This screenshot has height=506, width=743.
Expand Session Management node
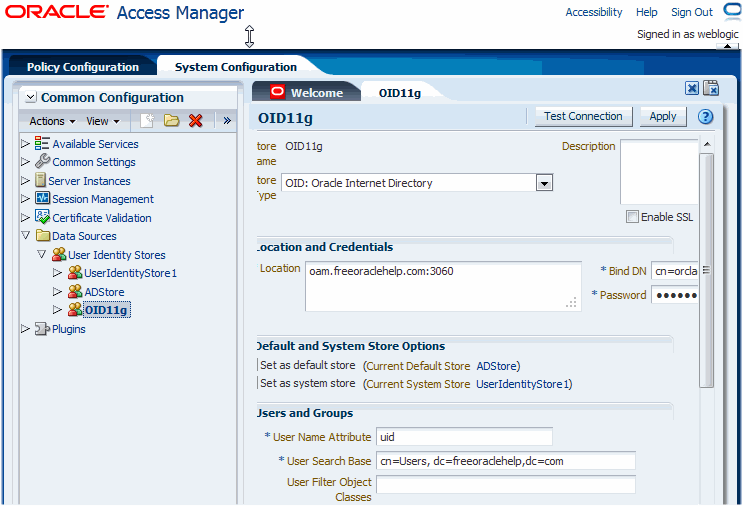25,199
